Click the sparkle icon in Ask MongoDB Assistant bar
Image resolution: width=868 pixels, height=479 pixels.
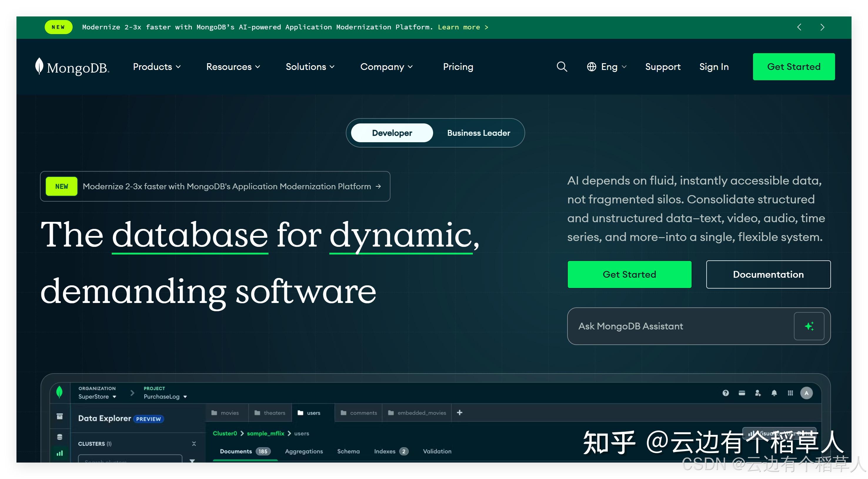point(809,326)
